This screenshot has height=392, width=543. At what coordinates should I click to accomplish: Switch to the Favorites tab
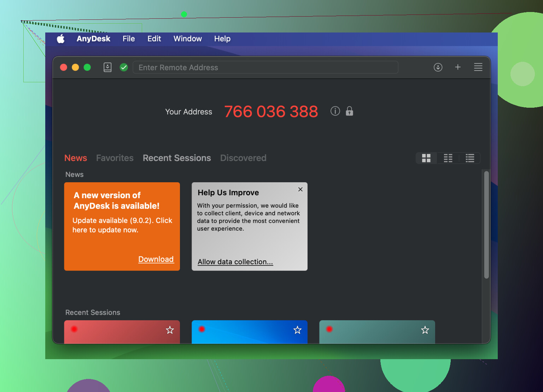pyautogui.click(x=115, y=158)
